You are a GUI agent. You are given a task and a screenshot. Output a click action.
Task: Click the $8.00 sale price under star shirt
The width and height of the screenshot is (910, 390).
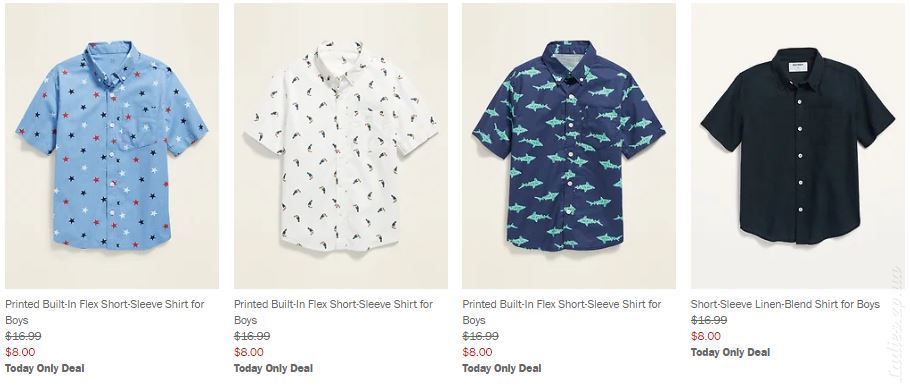coord(20,352)
